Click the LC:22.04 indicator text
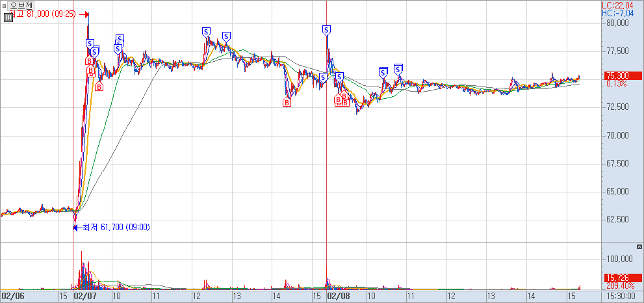644x303 pixels. pos(617,5)
